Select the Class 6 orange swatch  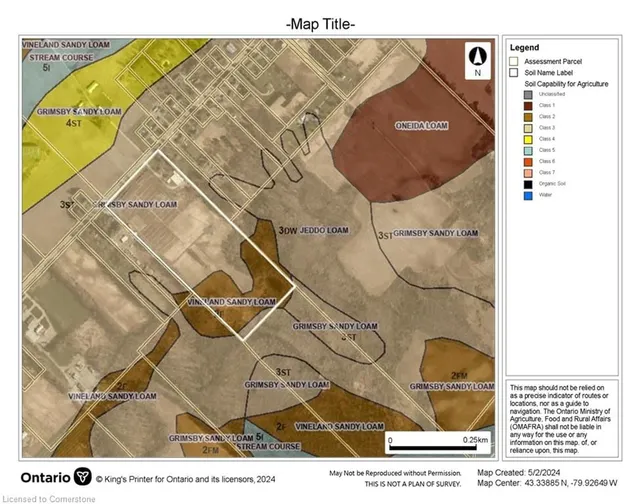[x=528, y=161]
